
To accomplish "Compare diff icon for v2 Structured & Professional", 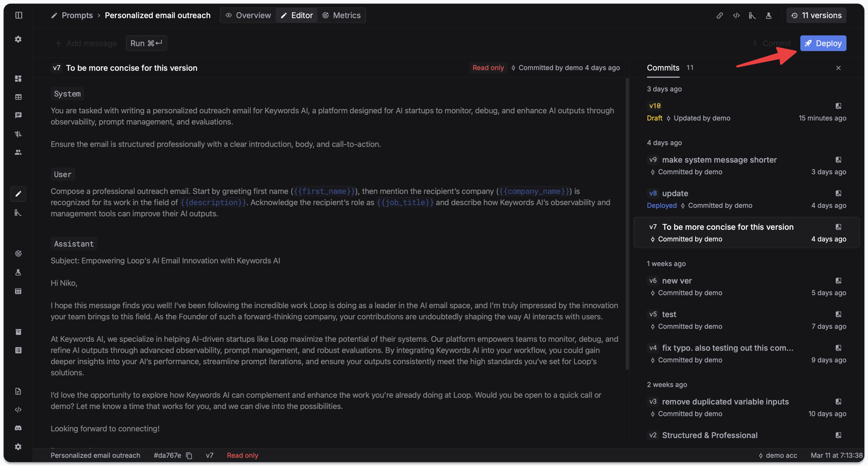I will pyautogui.click(x=838, y=435).
